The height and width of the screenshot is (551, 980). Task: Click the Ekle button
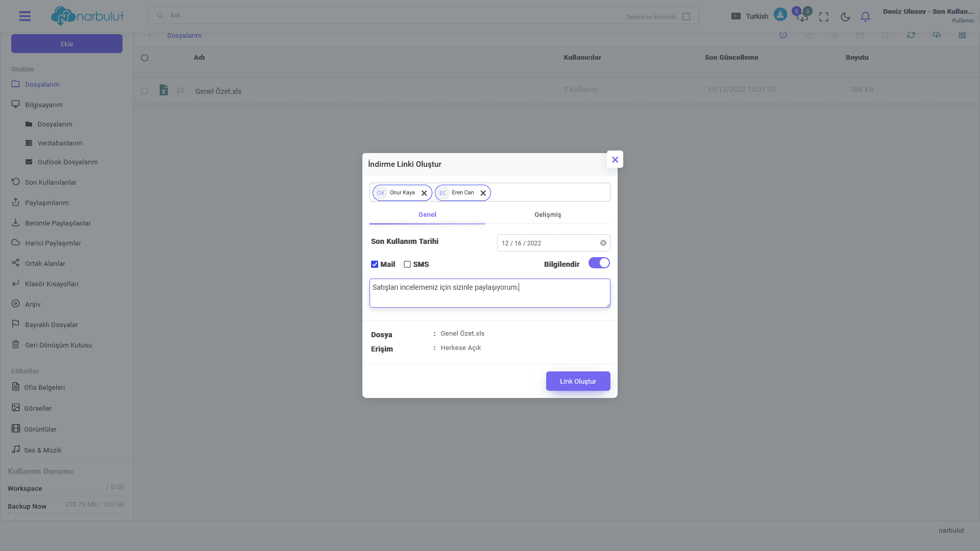[x=67, y=44]
